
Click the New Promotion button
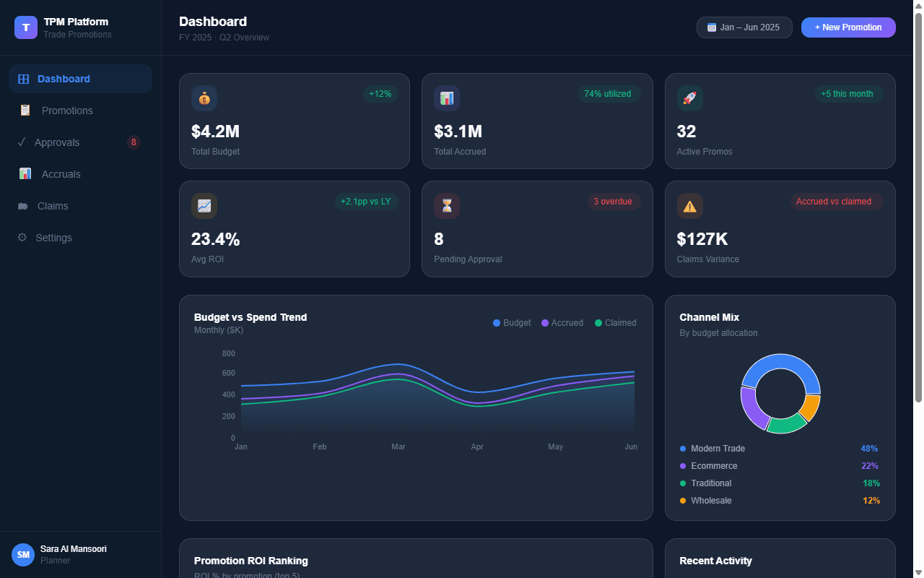pos(848,27)
